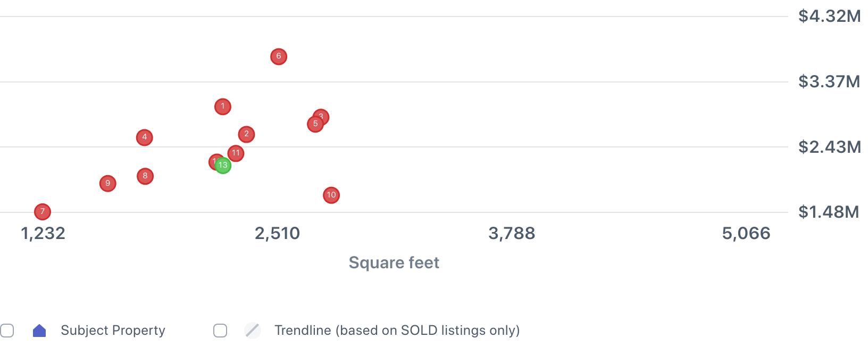Click red data point number 10

click(x=331, y=195)
